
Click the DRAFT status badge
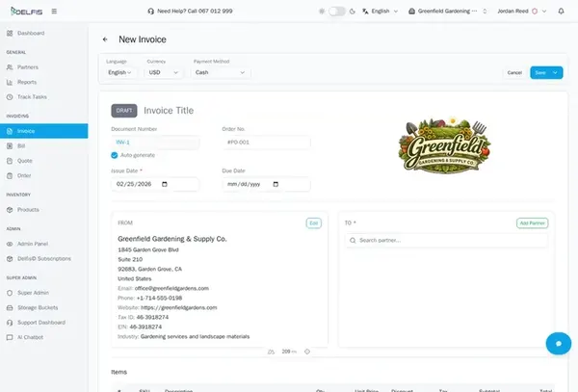click(x=124, y=111)
